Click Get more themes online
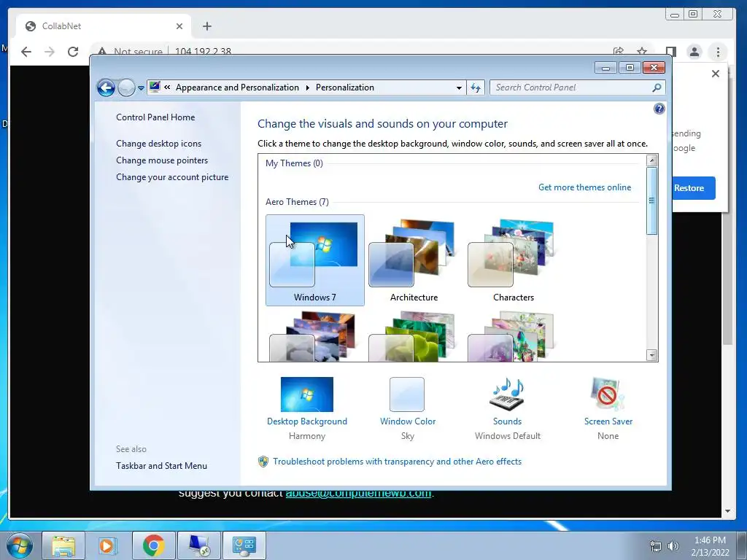747x560 pixels. [x=584, y=187]
